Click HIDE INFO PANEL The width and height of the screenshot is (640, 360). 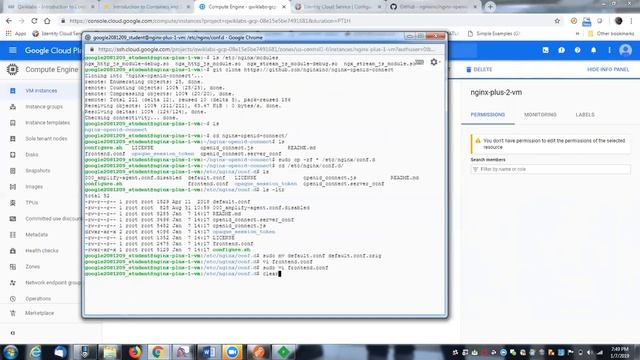(x=608, y=69)
